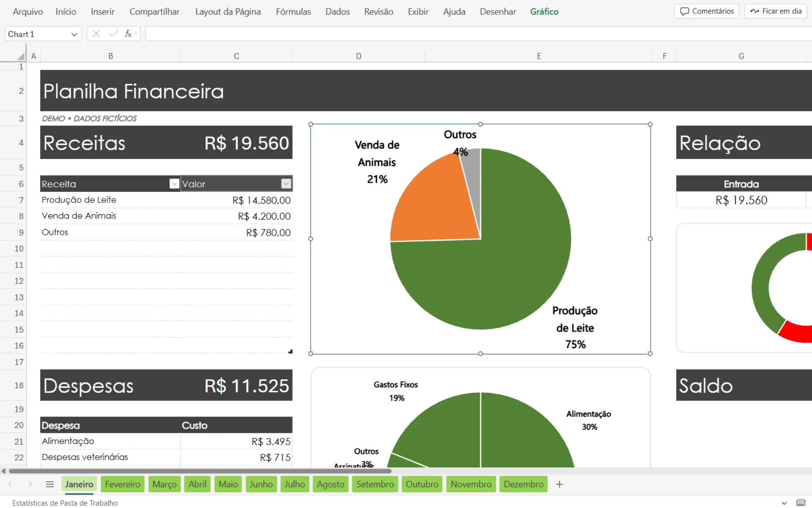Open the Desenhar ribbon tab

pyautogui.click(x=498, y=11)
